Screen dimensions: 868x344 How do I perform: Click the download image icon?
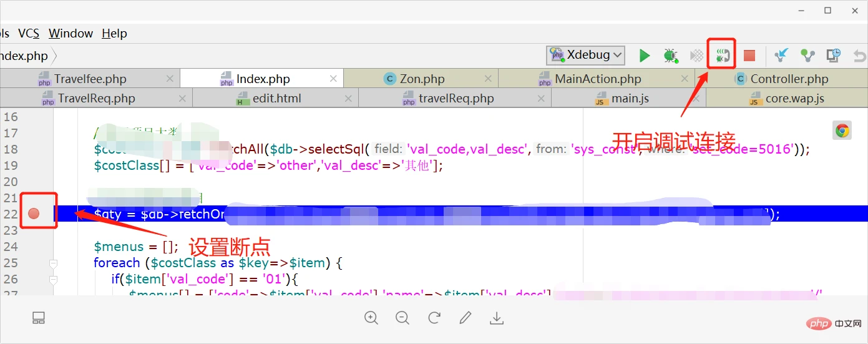click(497, 318)
